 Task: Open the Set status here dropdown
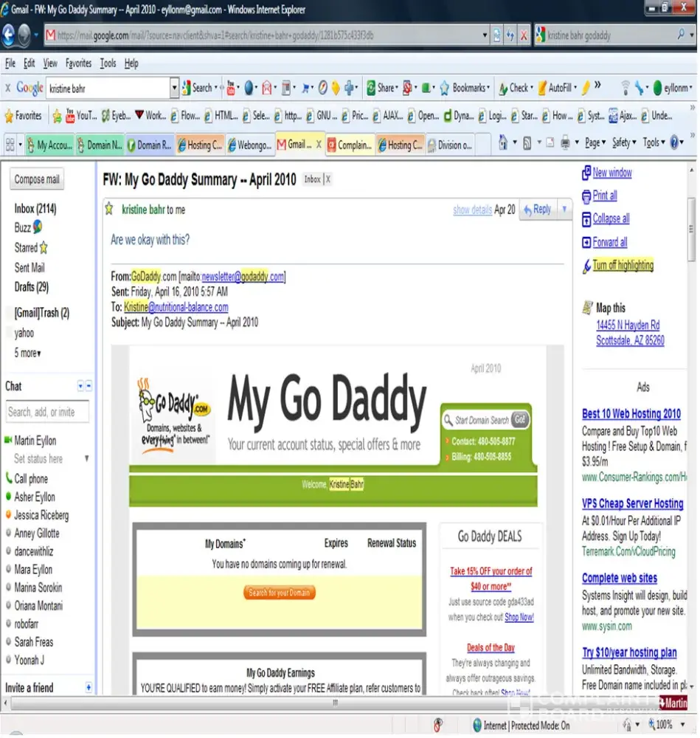click(x=86, y=458)
